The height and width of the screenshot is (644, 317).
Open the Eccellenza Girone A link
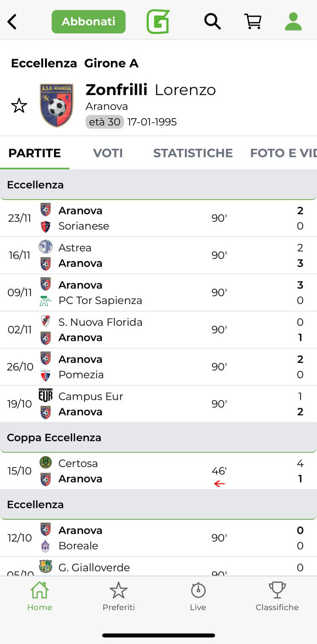coord(75,63)
